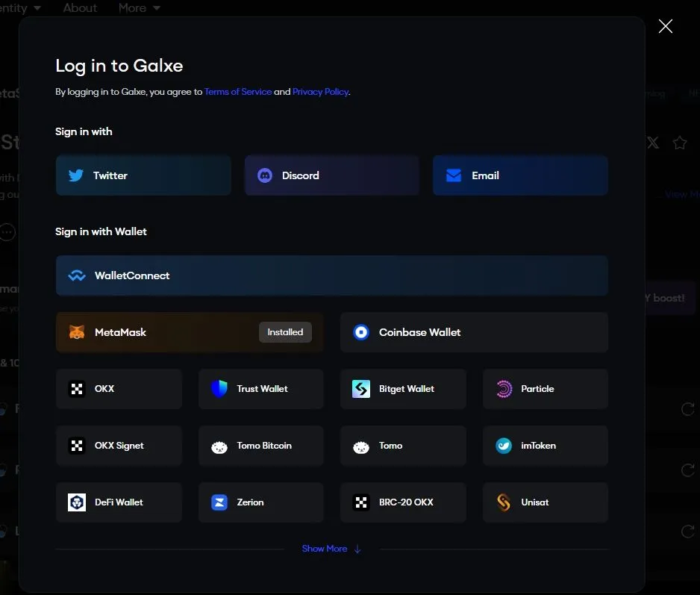Sign in with the MetaMask wallet

[188, 331]
